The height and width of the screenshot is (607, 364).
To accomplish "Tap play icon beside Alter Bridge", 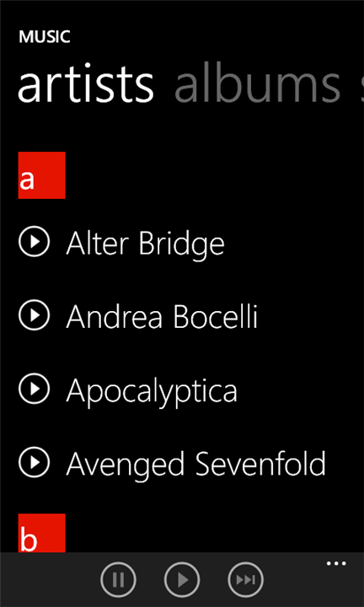I will [34, 242].
